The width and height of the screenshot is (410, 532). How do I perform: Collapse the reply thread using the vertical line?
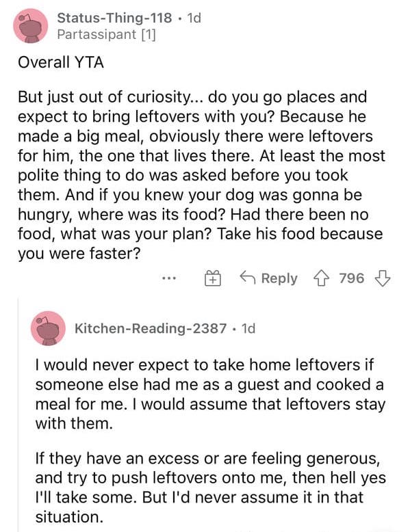(18, 414)
